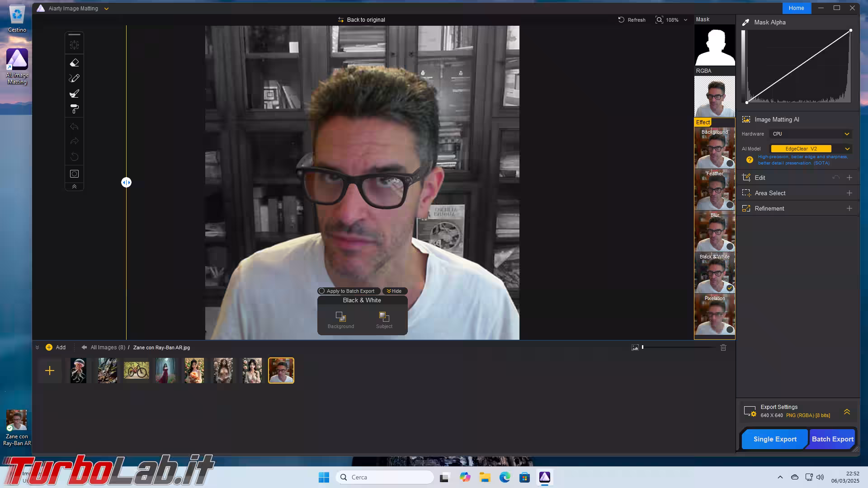Enable Apply to Batch Export radio button

pos(322,291)
